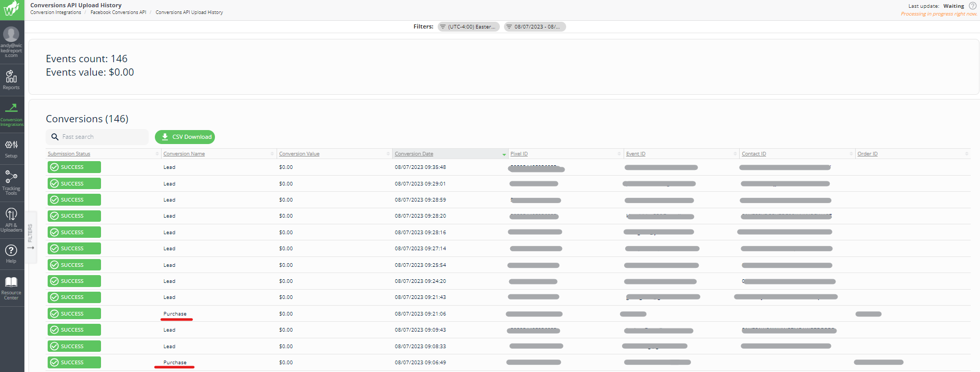Toggle the Conversion Date sort arrow

pos(504,154)
